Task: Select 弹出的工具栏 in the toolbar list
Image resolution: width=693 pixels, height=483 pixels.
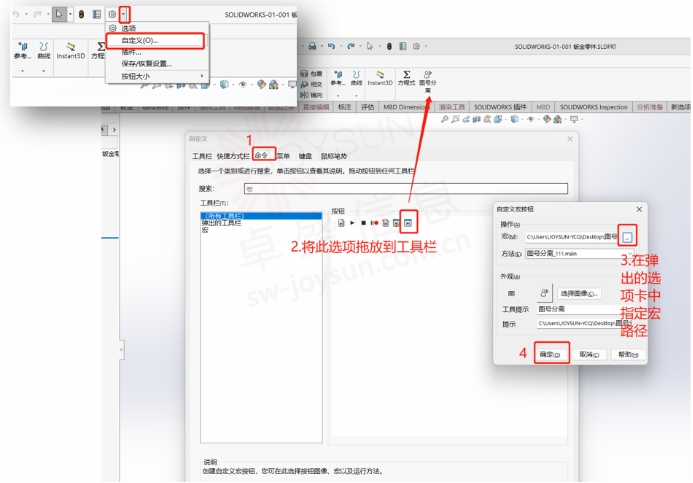Action: pos(221,223)
